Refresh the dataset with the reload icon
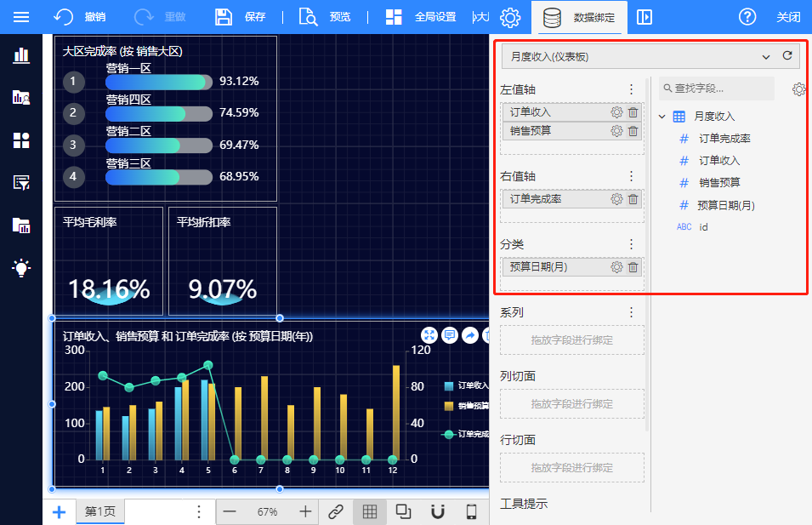Image resolution: width=812 pixels, height=525 pixels. 787,56
